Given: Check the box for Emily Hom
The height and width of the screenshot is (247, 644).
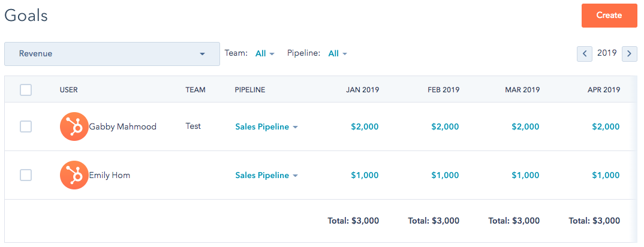Looking at the screenshot, I should [x=26, y=175].
